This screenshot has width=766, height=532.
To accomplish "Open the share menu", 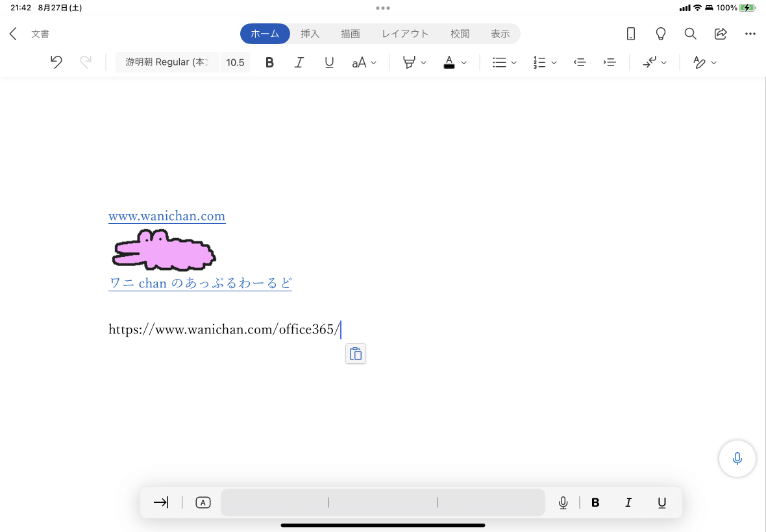I will 721,34.
